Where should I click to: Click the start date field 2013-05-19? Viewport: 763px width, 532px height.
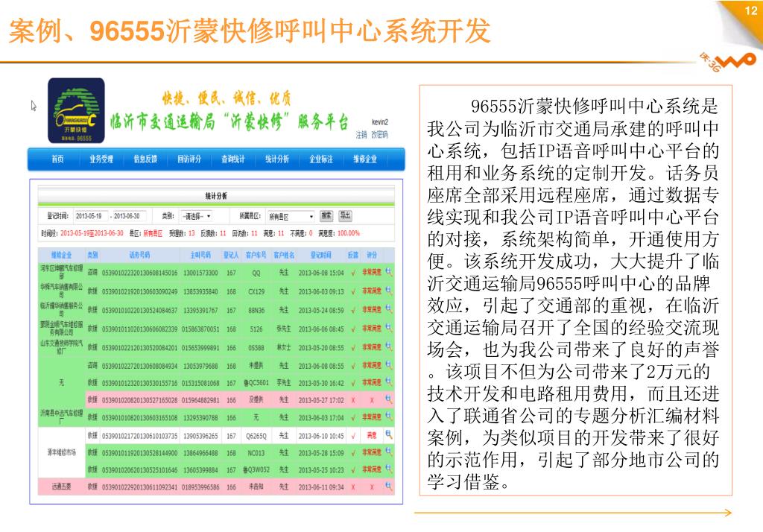coord(91,216)
